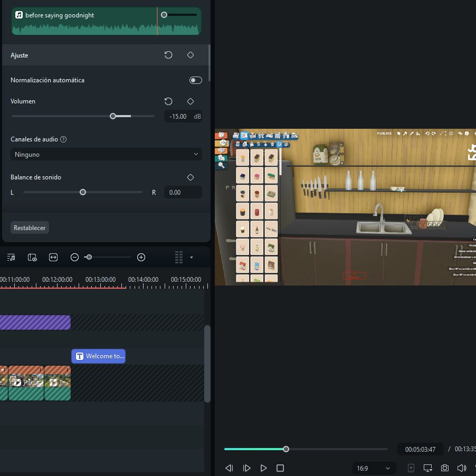Click the device preview icon left of the monitor icon

click(411, 468)
